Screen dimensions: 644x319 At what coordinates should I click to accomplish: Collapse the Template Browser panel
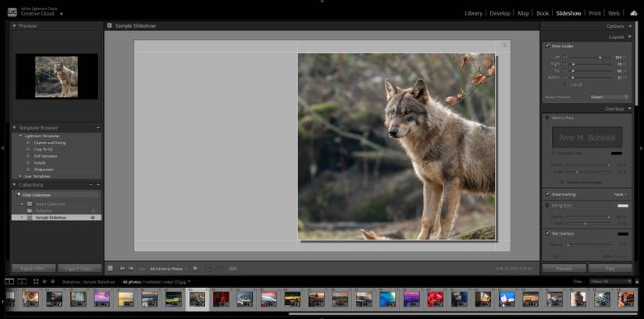tap(14, 128)
